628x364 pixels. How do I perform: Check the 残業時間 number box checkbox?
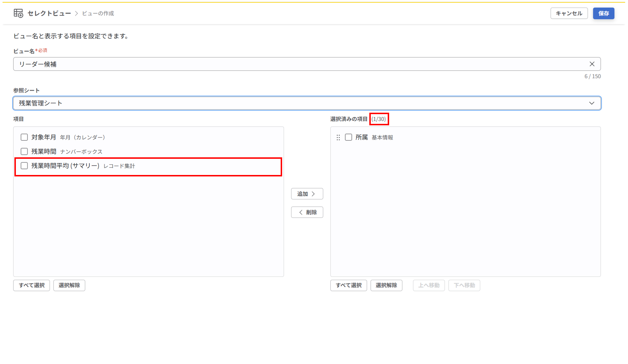tap(24, 152)
